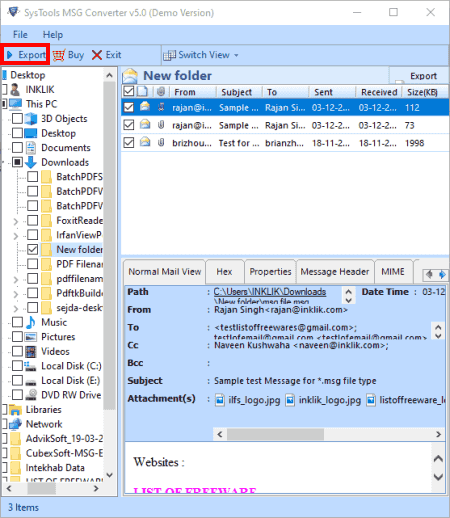Image resolution: width=450 pixels, height=518 pixels.
Task: Click the Videos film icon
Action: pyautogui.click(x=31, y=351)
